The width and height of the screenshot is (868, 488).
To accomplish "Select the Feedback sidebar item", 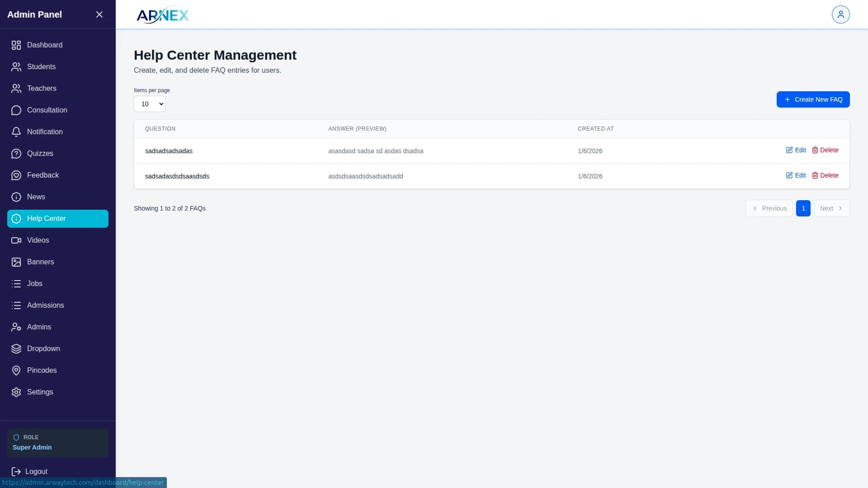I will 43,175.
